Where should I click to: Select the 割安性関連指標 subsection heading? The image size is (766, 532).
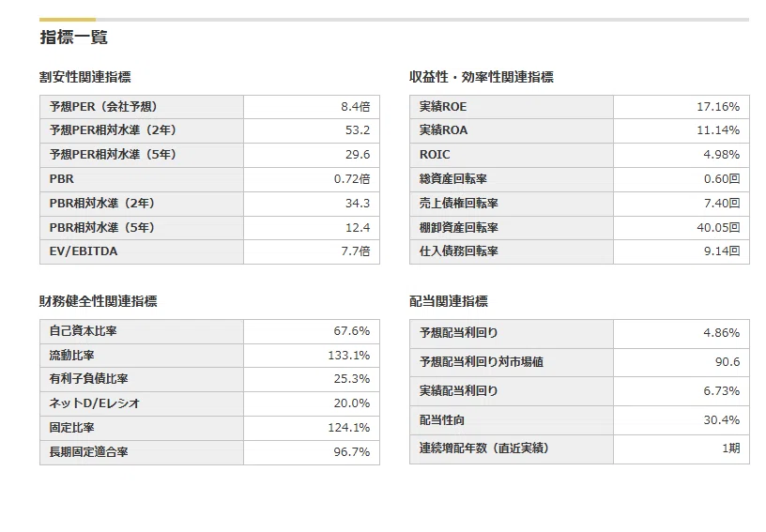(x=85, y=77)
